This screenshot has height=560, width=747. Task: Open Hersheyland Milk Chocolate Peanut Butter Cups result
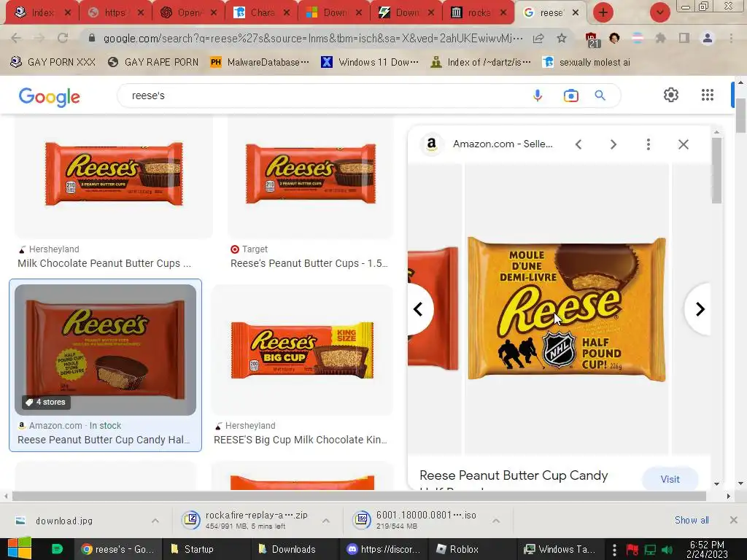coord(104,263)
